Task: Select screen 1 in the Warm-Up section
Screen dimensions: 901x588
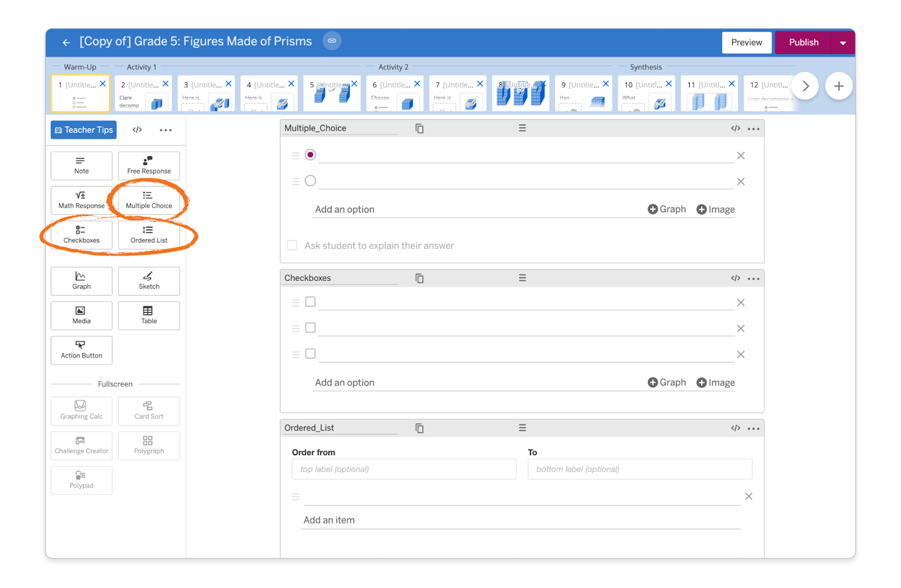Action: [x=80, y=93]
